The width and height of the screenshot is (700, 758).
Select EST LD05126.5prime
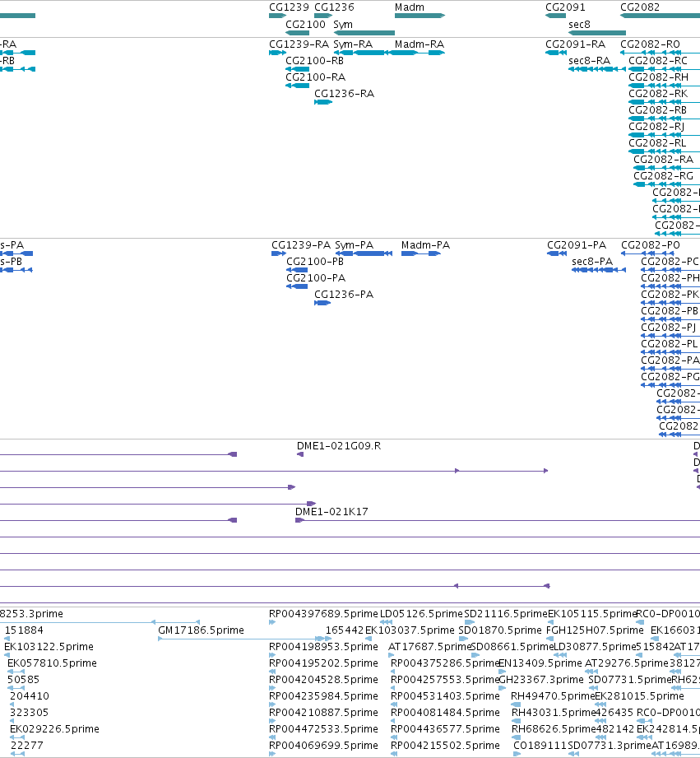coord(421,615)
